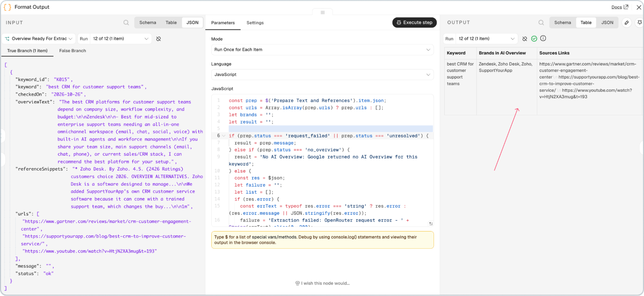Open the INPUT run selector dropdown

(121, 39)
